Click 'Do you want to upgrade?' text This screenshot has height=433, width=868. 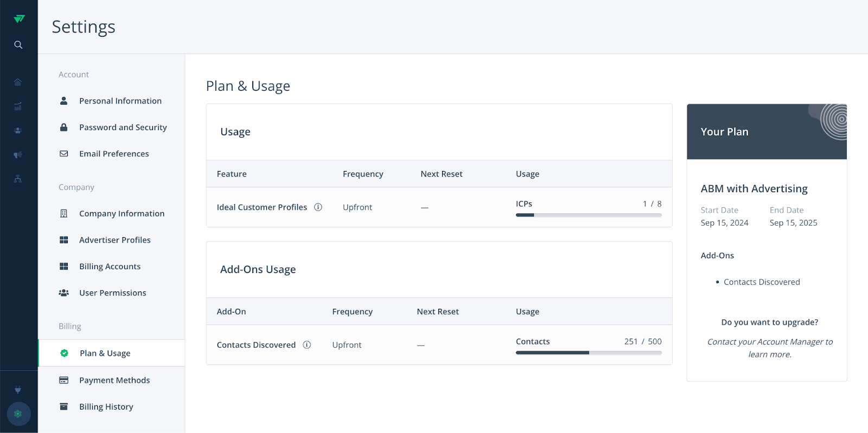(770, 322)
